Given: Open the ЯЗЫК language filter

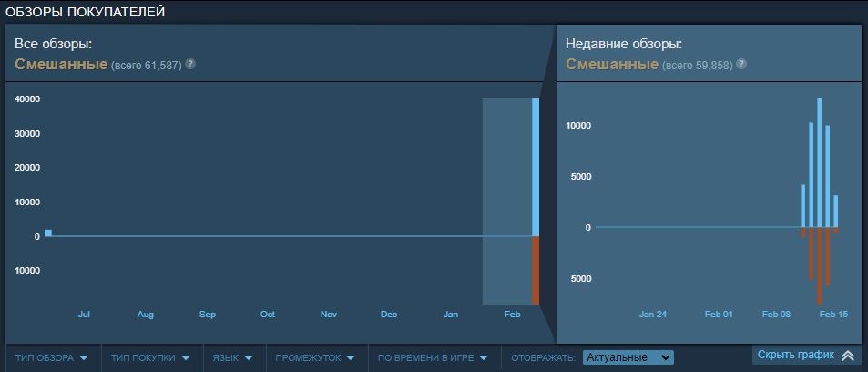Looking at the screenshot, I should pyautogui.click(x=234, y=357).
